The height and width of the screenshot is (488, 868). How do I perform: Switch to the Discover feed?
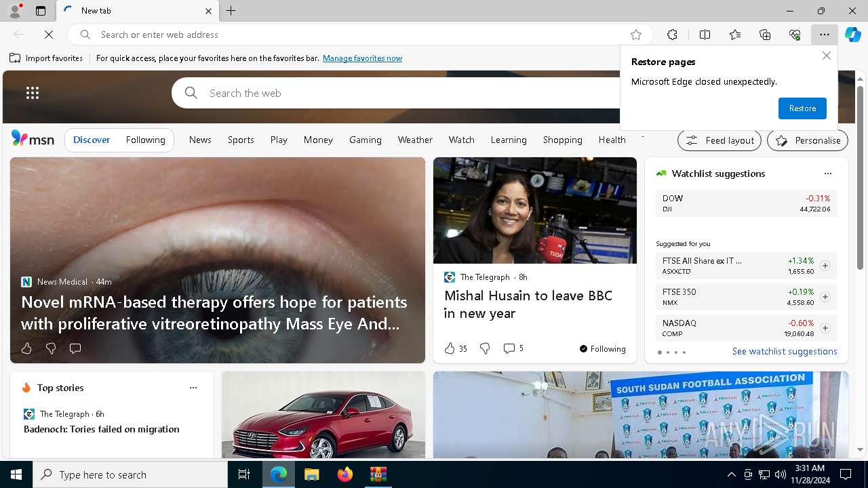(92, 140)
